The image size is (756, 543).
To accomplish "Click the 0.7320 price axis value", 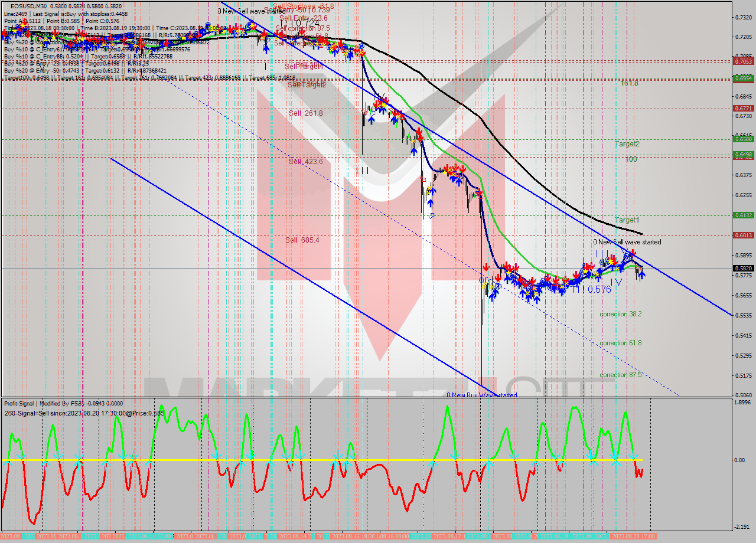I will (742, 17).
